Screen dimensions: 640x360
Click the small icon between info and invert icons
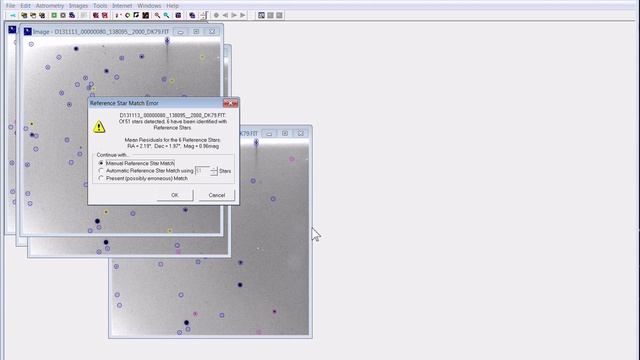pyautogui.click(x=127, y=15)
